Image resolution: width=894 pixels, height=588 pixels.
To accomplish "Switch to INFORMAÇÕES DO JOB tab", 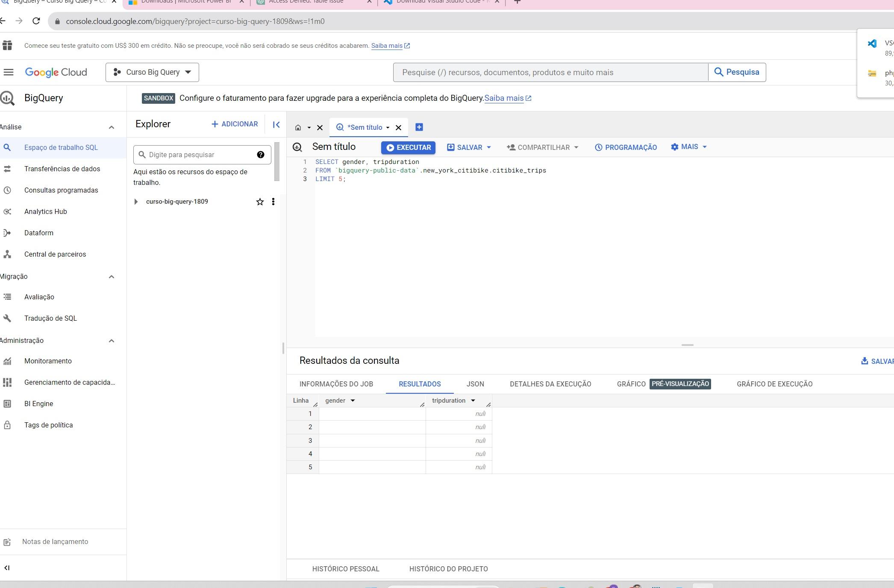I will pyautogui.click(x=336, y=384).
